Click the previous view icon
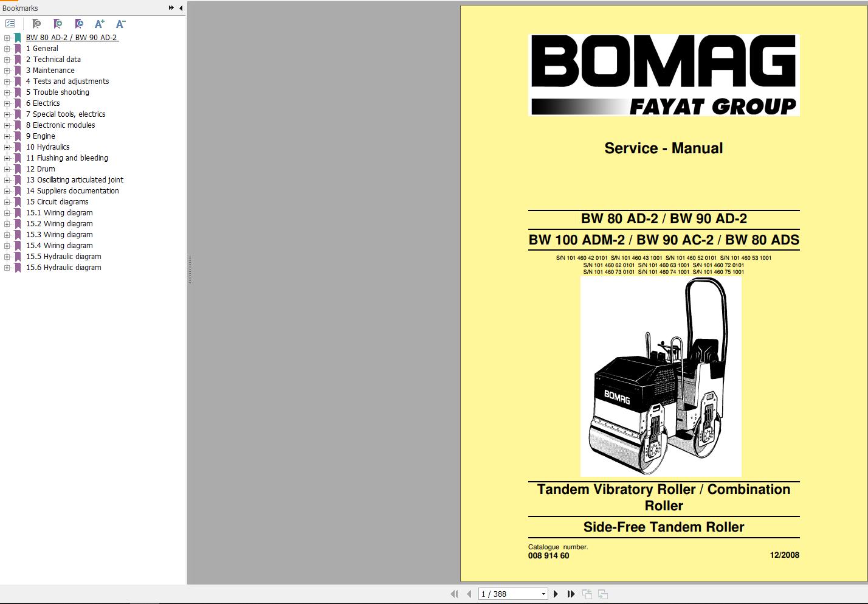 click(587, 594)
